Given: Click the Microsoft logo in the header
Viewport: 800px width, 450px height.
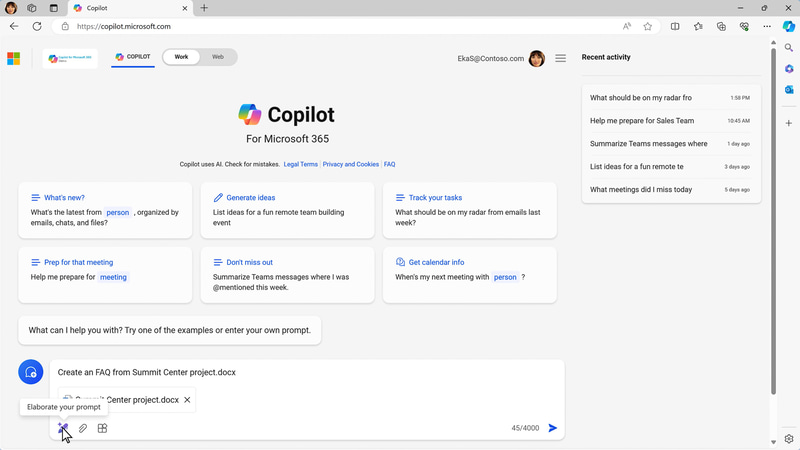Looking at the screenshot, I should point(14,58).
